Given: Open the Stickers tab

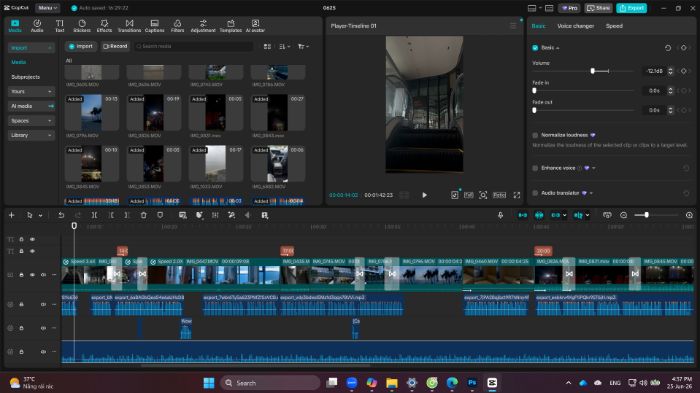Looking at the screenshot, I should click(82, 26).
